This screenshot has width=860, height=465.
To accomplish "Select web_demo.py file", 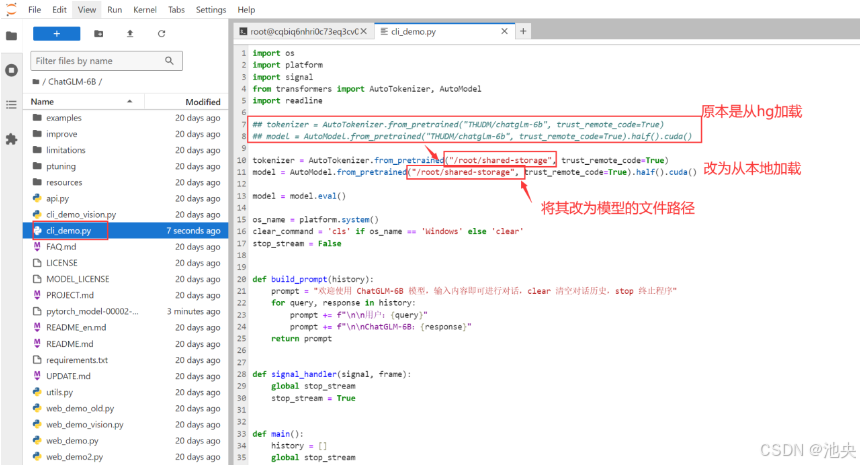I will pyautogui.click(x=126, y=441).
